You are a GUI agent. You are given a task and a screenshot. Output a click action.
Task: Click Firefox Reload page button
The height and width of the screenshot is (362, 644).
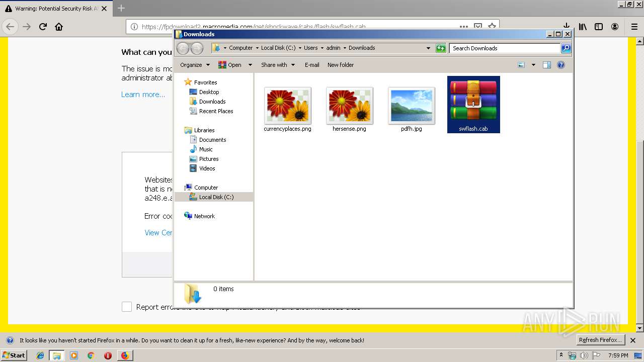coord(43,27)
